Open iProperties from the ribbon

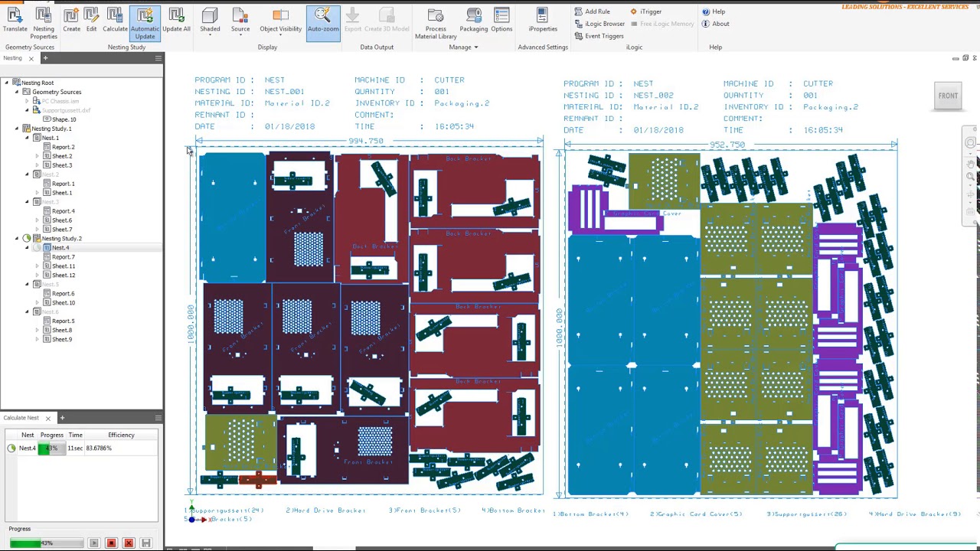pyautogui.click(x=543, y=21)
